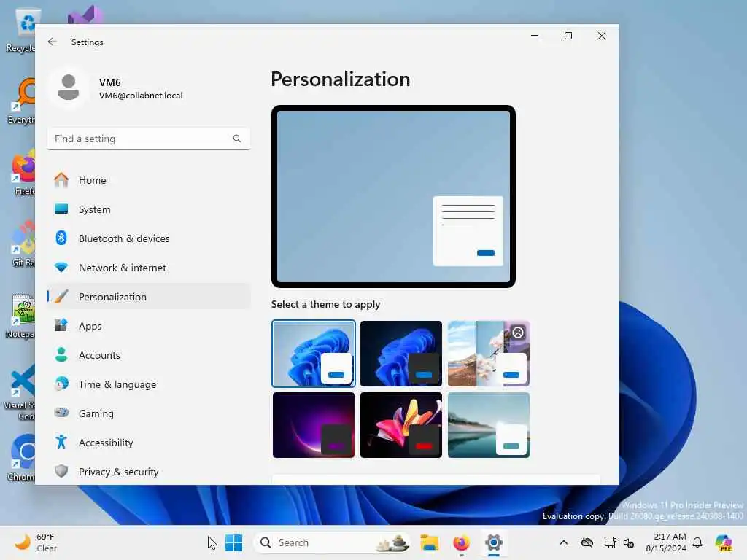Open the weather widget showing 69°F
Viewport: 747px width, 560px height.
point(36,542)
